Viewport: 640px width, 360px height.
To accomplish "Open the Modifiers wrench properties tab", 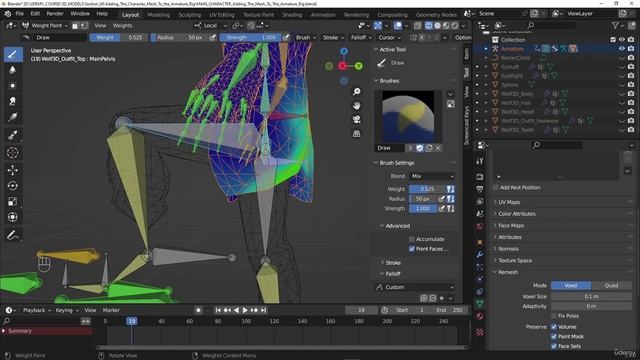I will click(480, 254).
